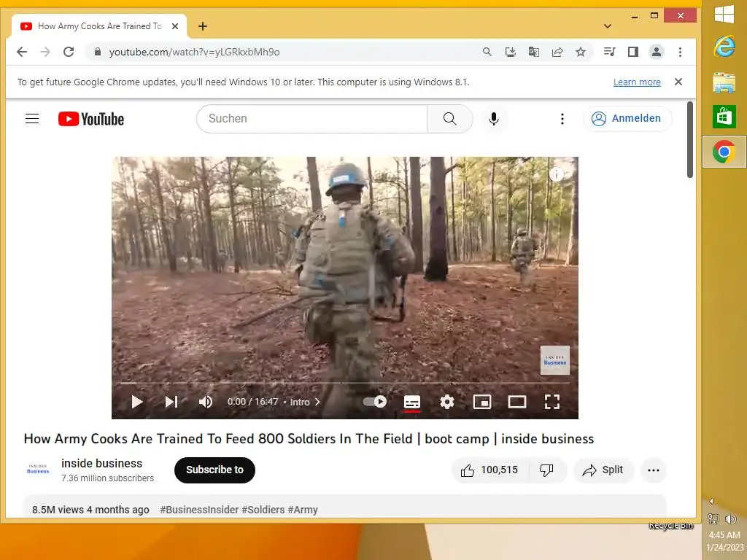Focus the Suchen search field

point(312,119)
